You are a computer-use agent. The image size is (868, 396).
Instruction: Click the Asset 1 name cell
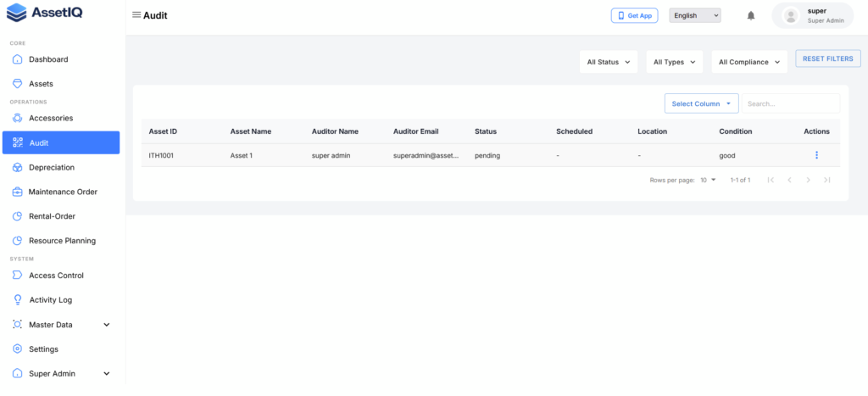coord(242,156)
